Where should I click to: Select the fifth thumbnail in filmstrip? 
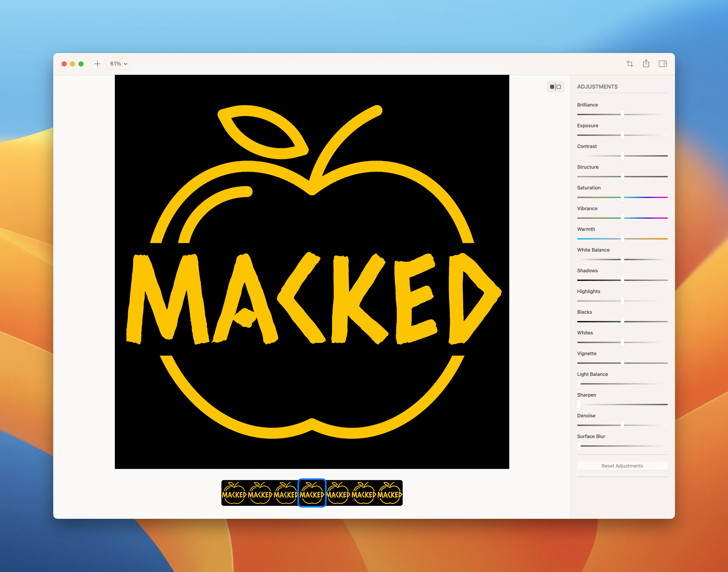(338, 493)
